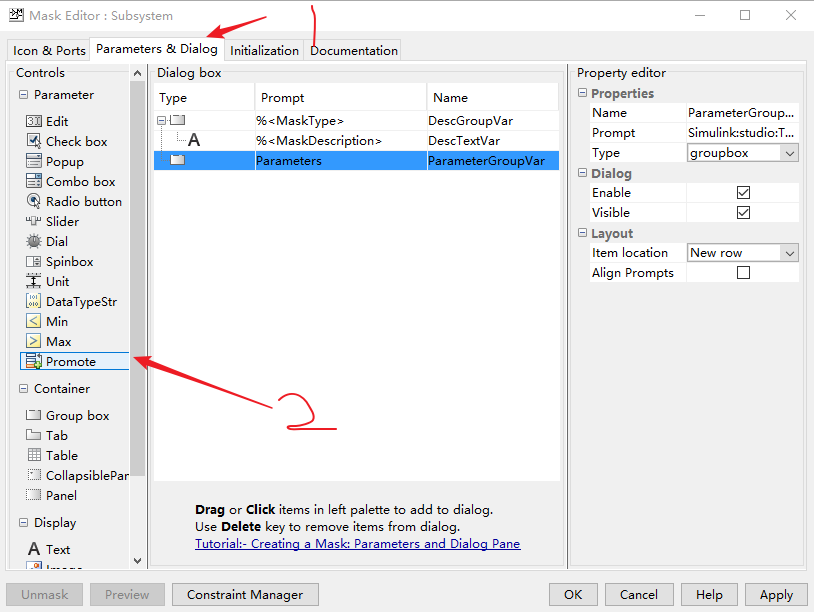The width and height of the screenshot is (814, 612).
Task: Toggle the Visible checkbox
Action: [743, 212]
